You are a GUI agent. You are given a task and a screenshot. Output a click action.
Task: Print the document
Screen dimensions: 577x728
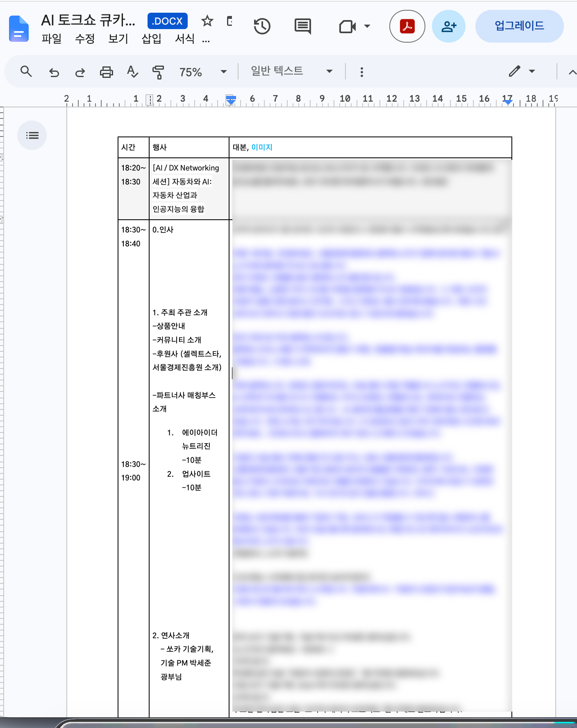tap(107, 72)
